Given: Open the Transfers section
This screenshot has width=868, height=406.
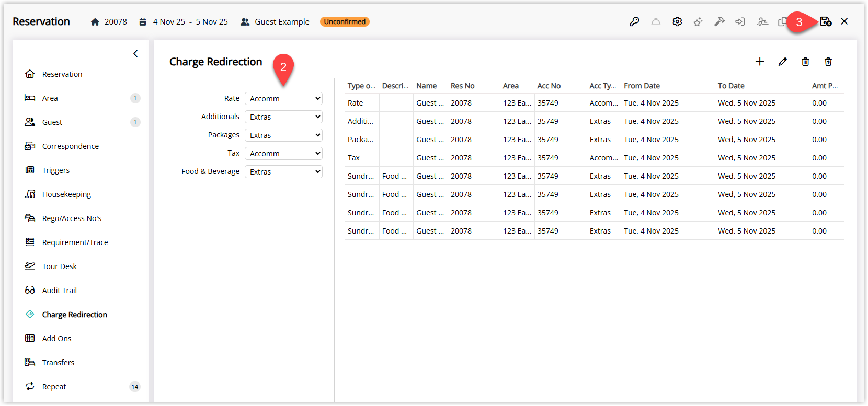Looking at the screenshot, I should tap(58, 363).
